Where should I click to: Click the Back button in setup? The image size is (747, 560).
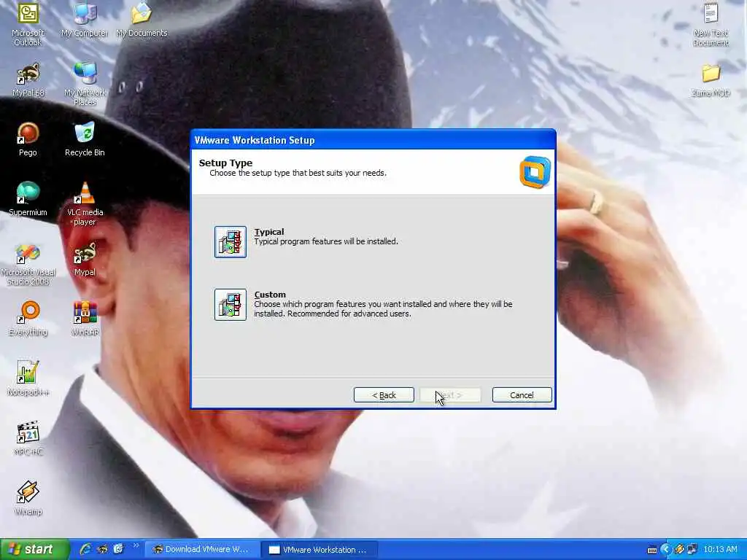(384, 394)
